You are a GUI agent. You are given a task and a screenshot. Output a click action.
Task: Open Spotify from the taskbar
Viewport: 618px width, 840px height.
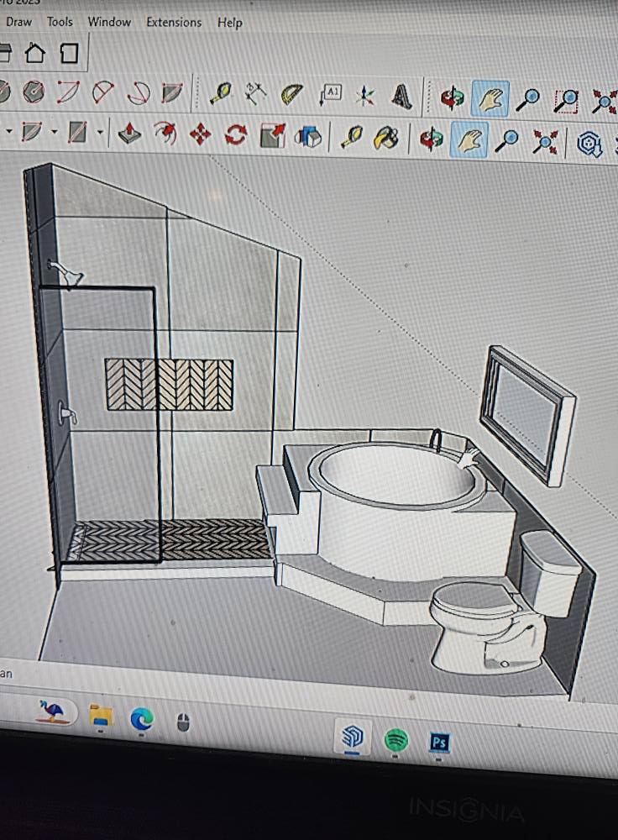[x=395, y=740]
